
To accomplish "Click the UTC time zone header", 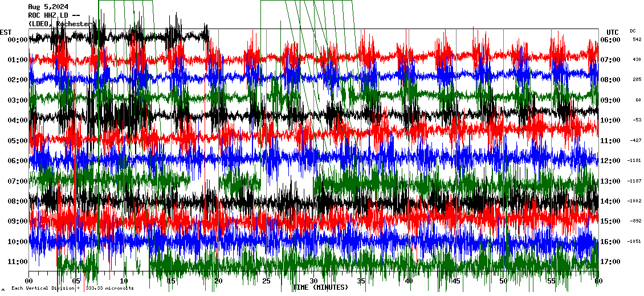I will pos(613,32).
